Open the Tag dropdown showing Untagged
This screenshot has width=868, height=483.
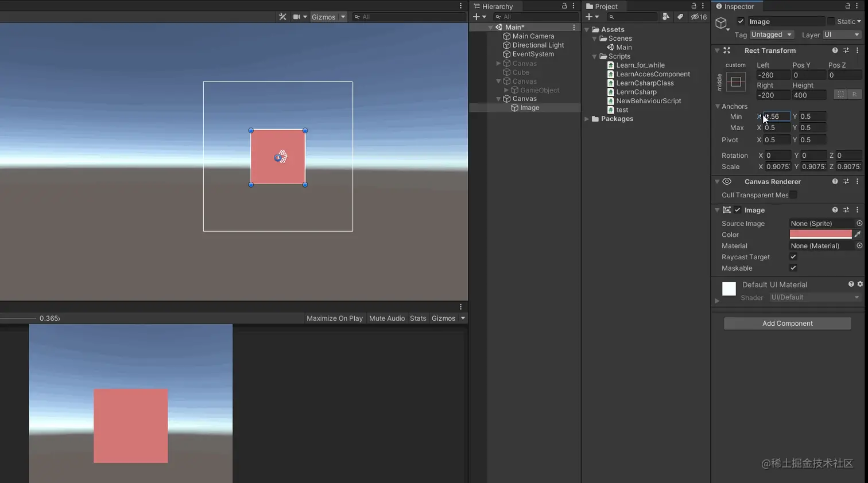772,34
